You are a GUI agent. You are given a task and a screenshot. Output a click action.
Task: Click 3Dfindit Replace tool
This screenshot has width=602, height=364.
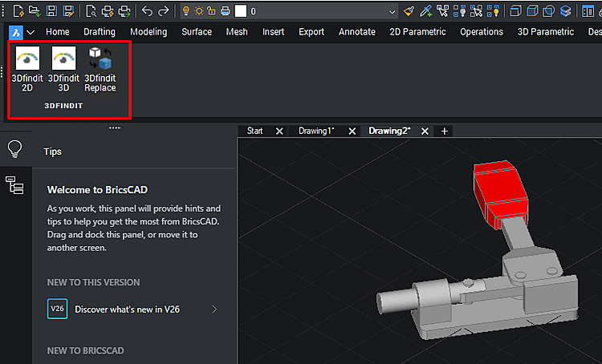click(100, 70)
